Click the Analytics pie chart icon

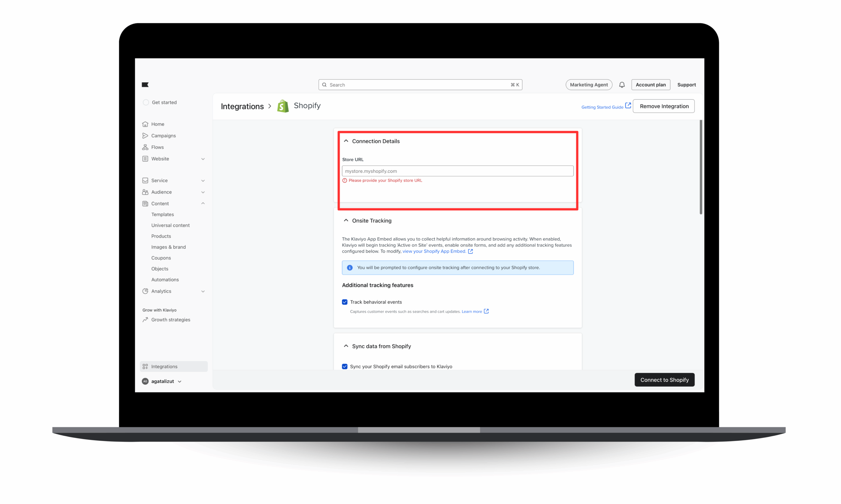pos(145,291)
